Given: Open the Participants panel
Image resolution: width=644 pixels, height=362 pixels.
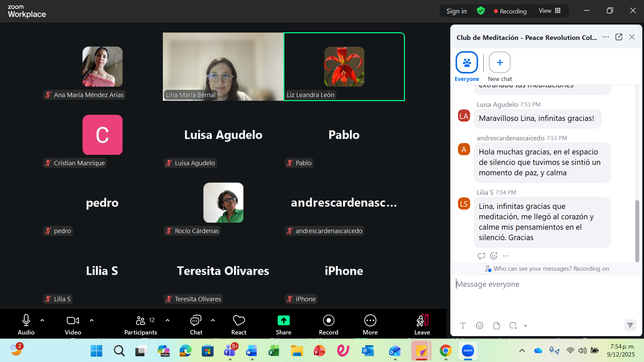Looking at the screenshot, I should [x=141, y=324].
